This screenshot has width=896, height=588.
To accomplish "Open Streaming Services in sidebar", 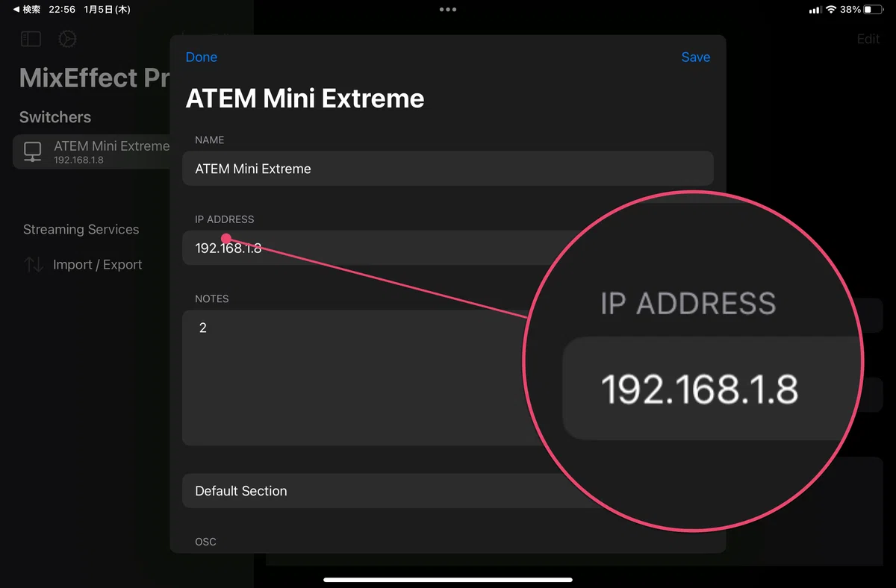I will pos(81,229).
